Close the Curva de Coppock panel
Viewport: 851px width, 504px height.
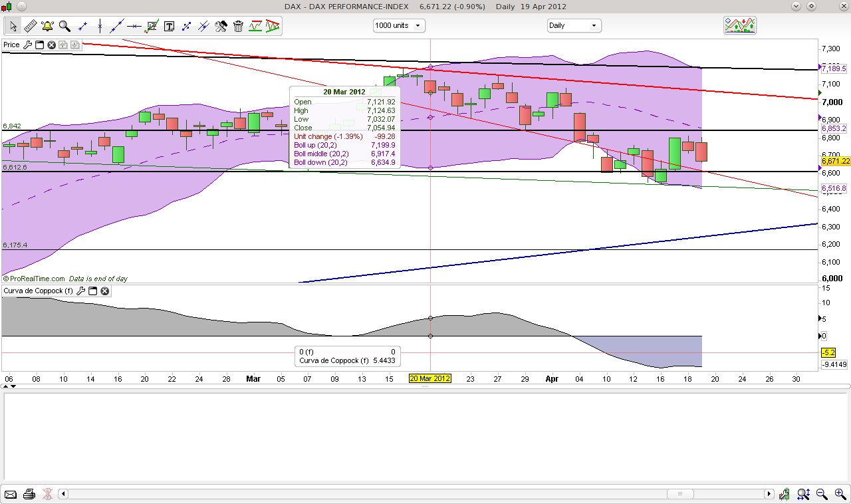pyautogui.click(x=105, y=291)
